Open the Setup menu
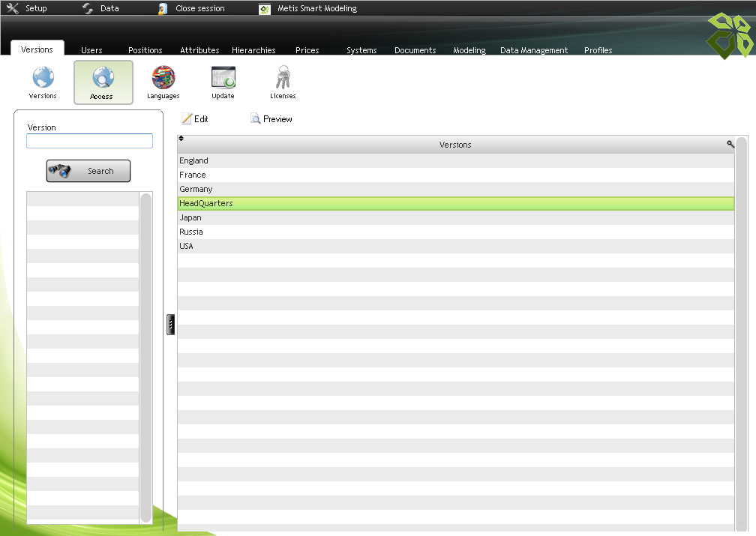 pyautogui.click(x=27, y=8)
